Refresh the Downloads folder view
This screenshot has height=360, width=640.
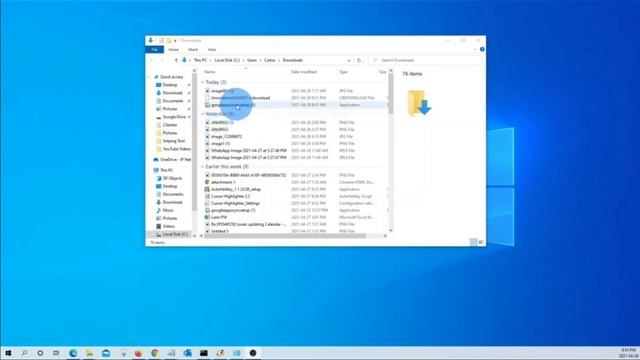tap(359, 60)
